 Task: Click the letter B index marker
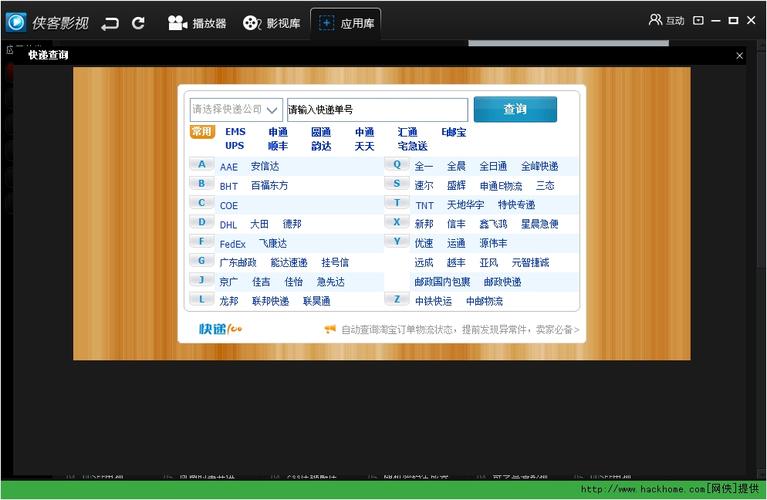(x=202, y=184)
